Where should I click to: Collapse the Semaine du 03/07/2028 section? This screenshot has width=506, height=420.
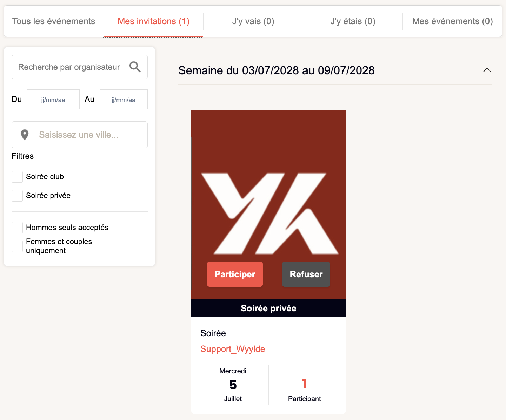[487, 70]
